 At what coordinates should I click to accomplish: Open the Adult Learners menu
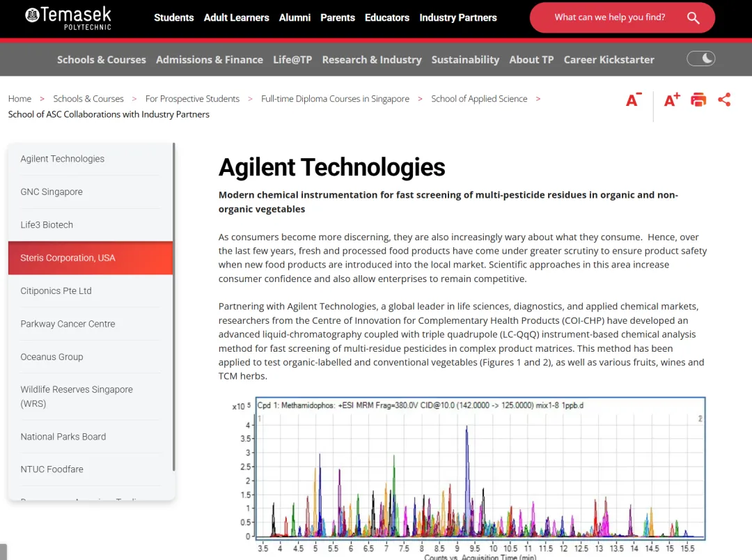point(237,17)
